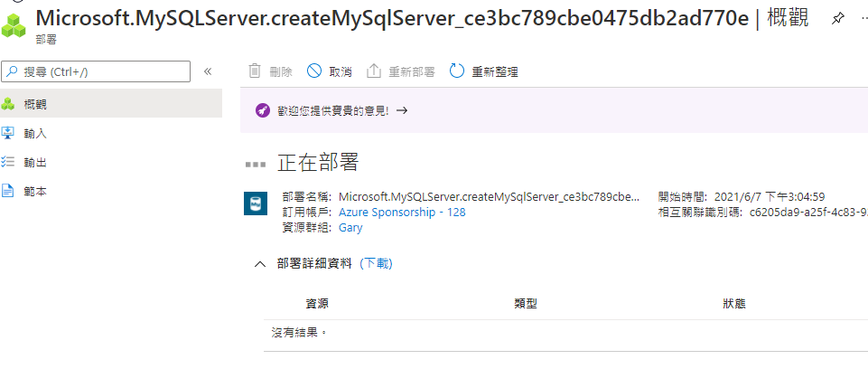Viewport: 868px width, 369px height.
Task: Click the 取消 toolbar button
Action: pos(330,71)
